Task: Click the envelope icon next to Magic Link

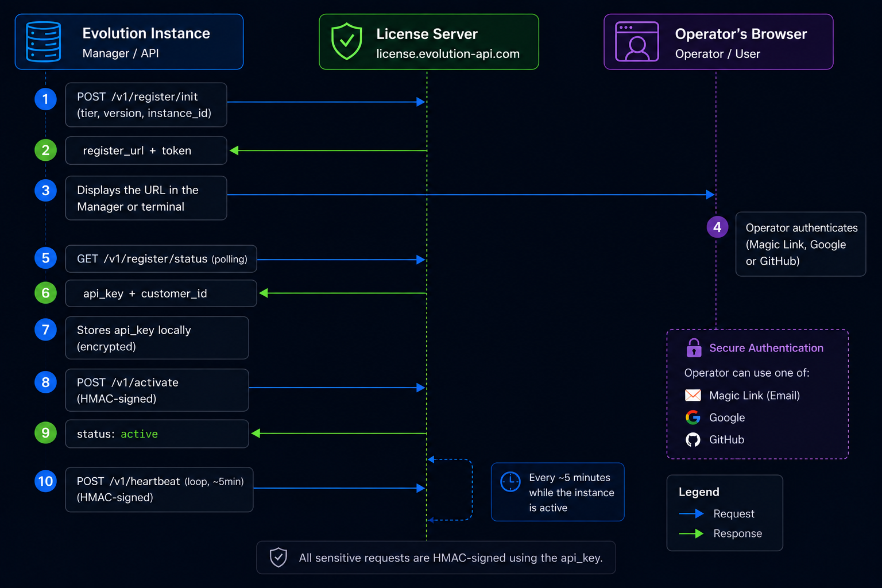Action: (693, 395)
